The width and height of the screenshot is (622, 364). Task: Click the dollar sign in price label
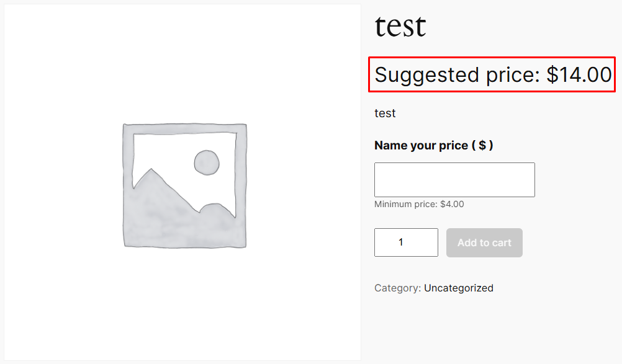(482, 145)
